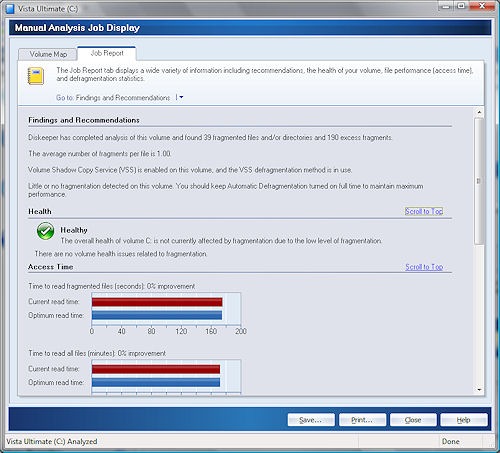Click the Manual Analysis Job Display header
Viewport: 500px width, 453px height.
tap(77, 28)
